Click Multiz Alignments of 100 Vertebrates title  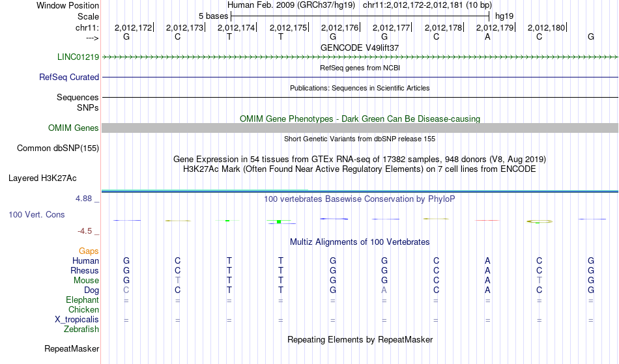pyautogui.click(x=359, y=242)
